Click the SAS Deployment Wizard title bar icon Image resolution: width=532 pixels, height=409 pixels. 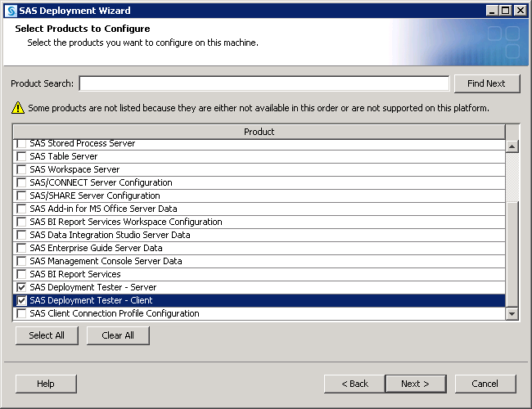(x=10, y=10)
